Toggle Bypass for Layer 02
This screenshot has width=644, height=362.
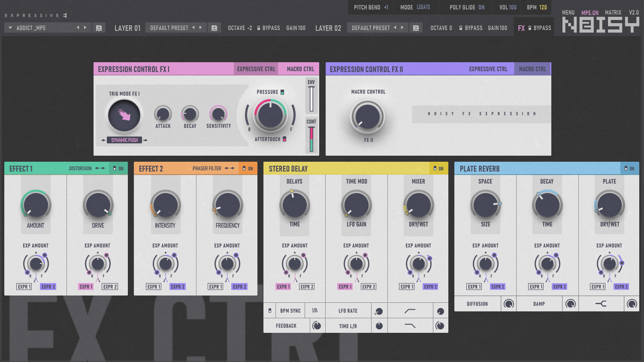(471, 27)
